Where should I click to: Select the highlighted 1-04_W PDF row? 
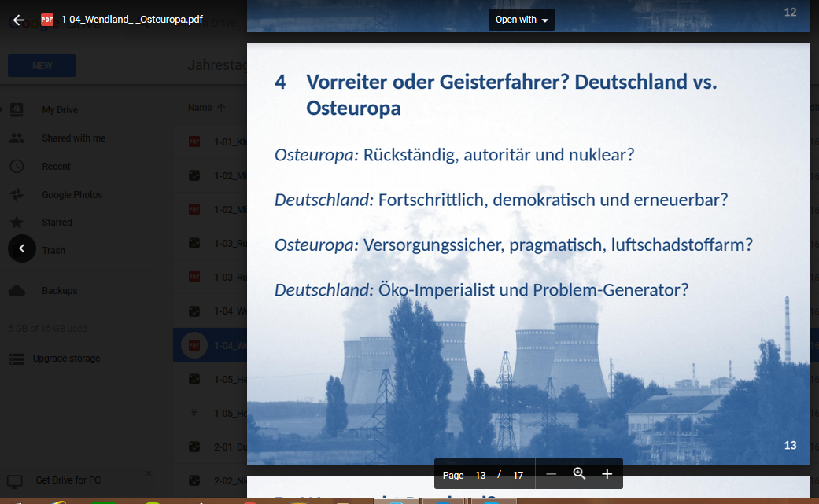tap(210, 345)
